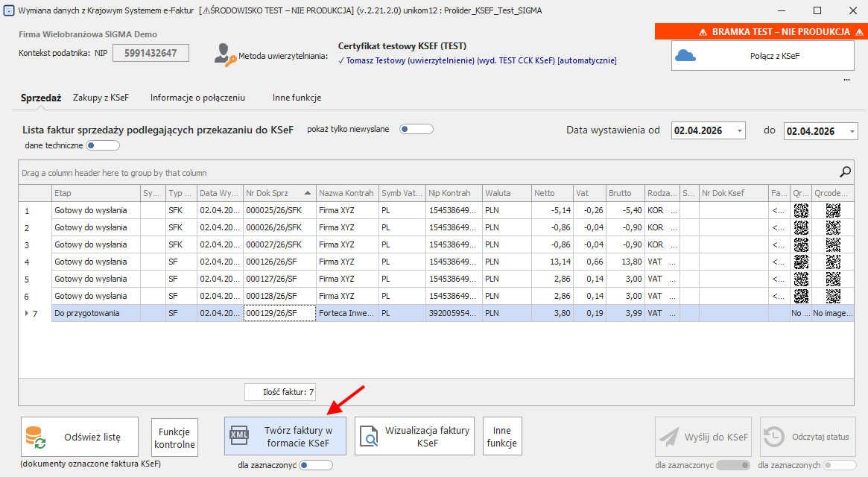The height and width of the screenshot is (477, 868).
Task: Click the Inne funkcje button at bottom
Action: click(x=502, y=437)
